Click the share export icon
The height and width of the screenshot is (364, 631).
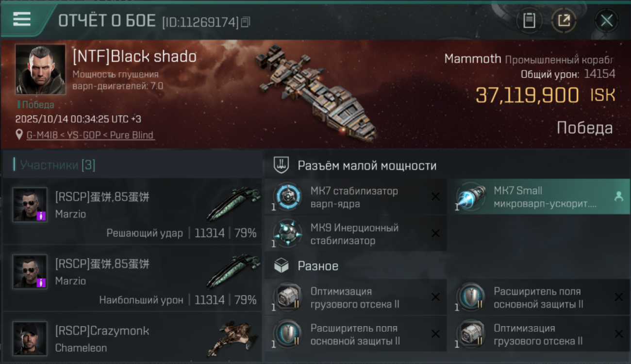click(x=564, y=20)
